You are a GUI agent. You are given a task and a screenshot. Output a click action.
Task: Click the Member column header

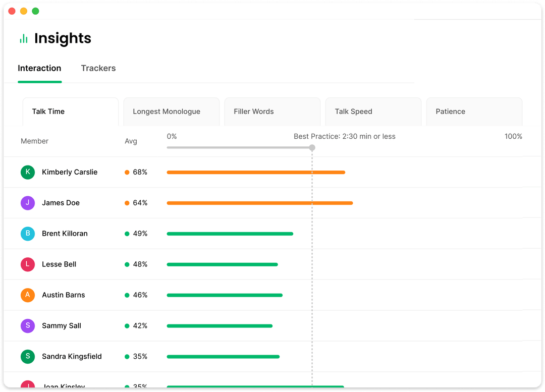[34, 141]
